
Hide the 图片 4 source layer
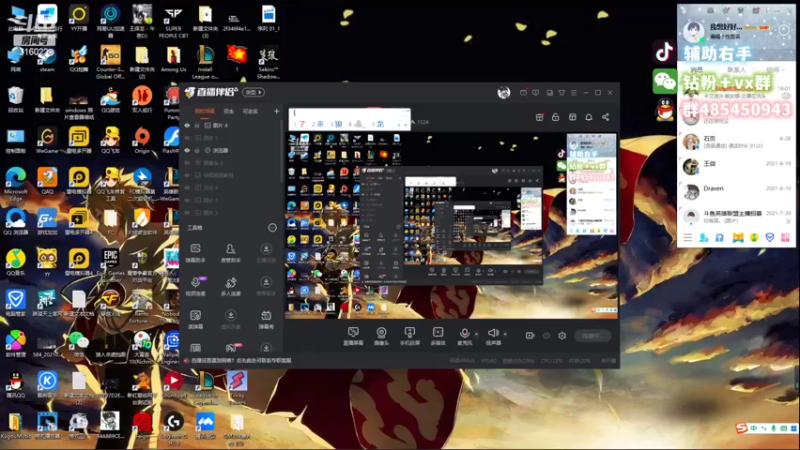point(187,126)
